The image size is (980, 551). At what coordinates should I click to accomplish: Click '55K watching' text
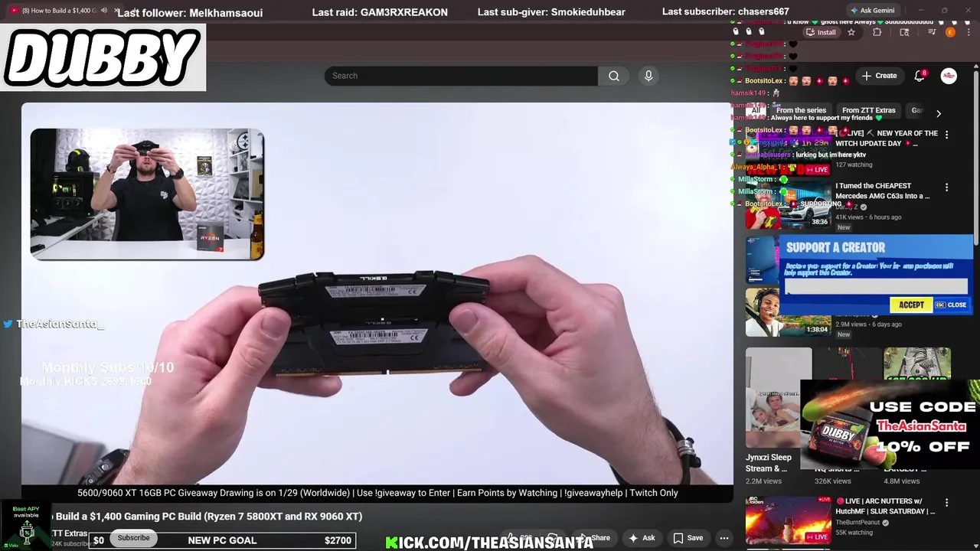point(854,533)
